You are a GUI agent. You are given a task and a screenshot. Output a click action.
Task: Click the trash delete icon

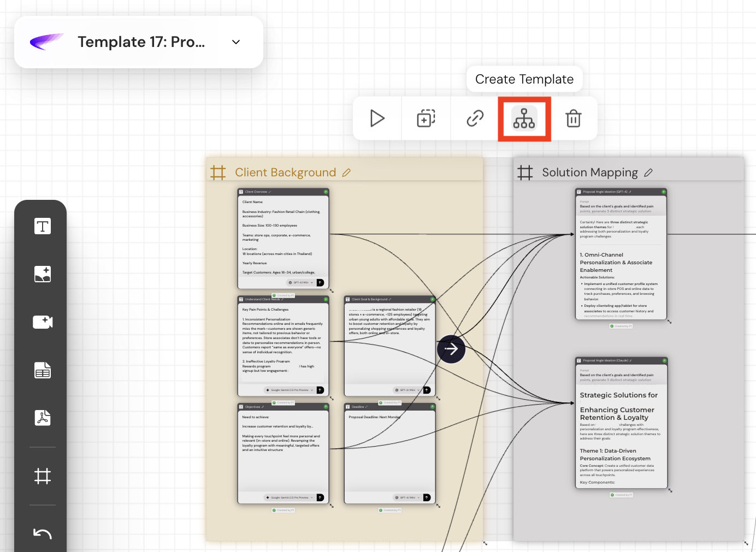click(573, 118)
